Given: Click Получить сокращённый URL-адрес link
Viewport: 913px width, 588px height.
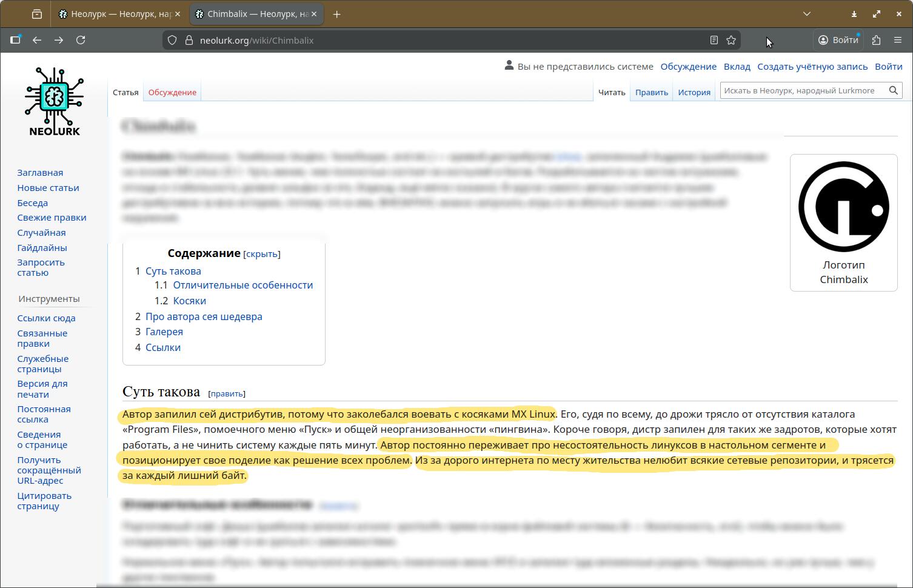Looking at the screenshot, I should [48, 470].
